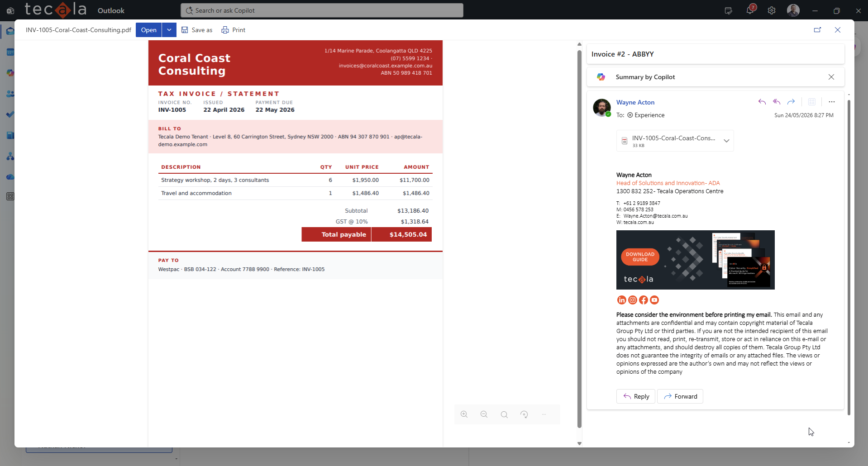Click Wayne.Acton@tecala.com.au email address
Screen dimensions: 868x466
click(x=655, y=216)
